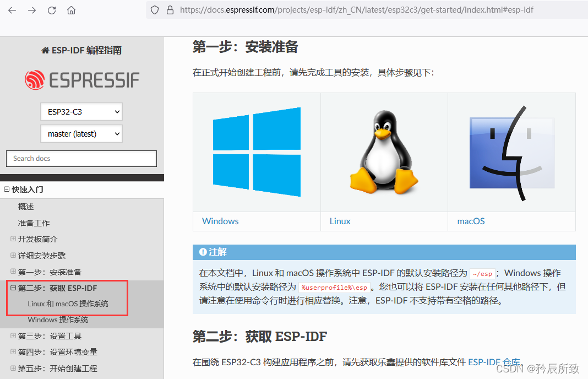Click heading 第二步：获取 ESP-IDF
588x379 pixels.
tap(259, 337)
